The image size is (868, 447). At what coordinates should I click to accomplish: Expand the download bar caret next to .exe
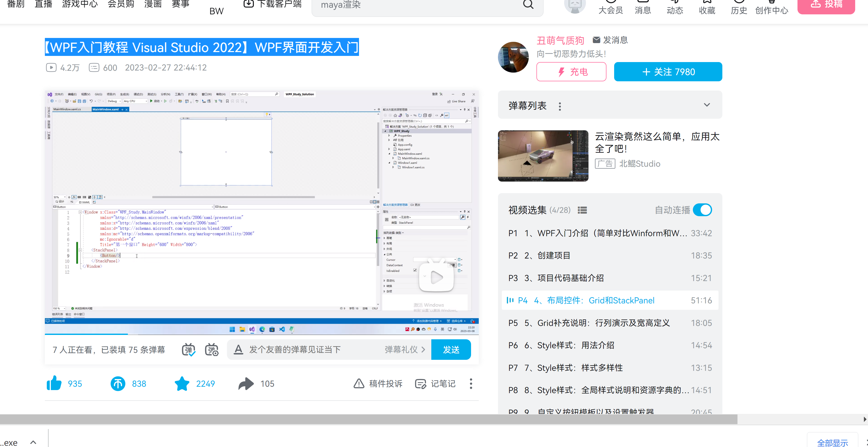(33, 442)
